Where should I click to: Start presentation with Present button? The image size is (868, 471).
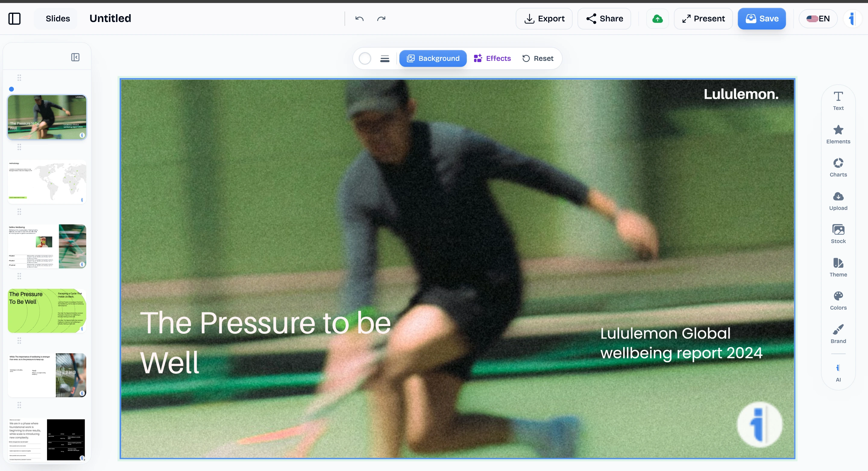click(703, 18)
